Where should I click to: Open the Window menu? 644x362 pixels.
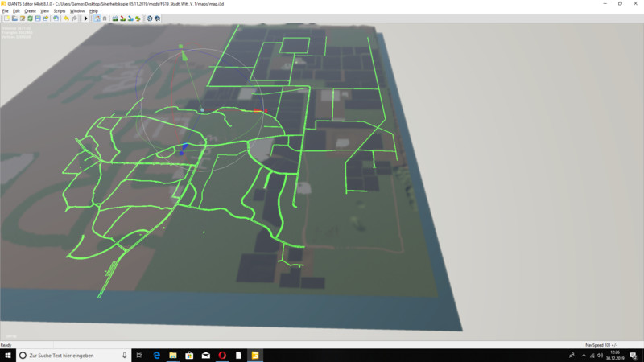tap(77, 10)
